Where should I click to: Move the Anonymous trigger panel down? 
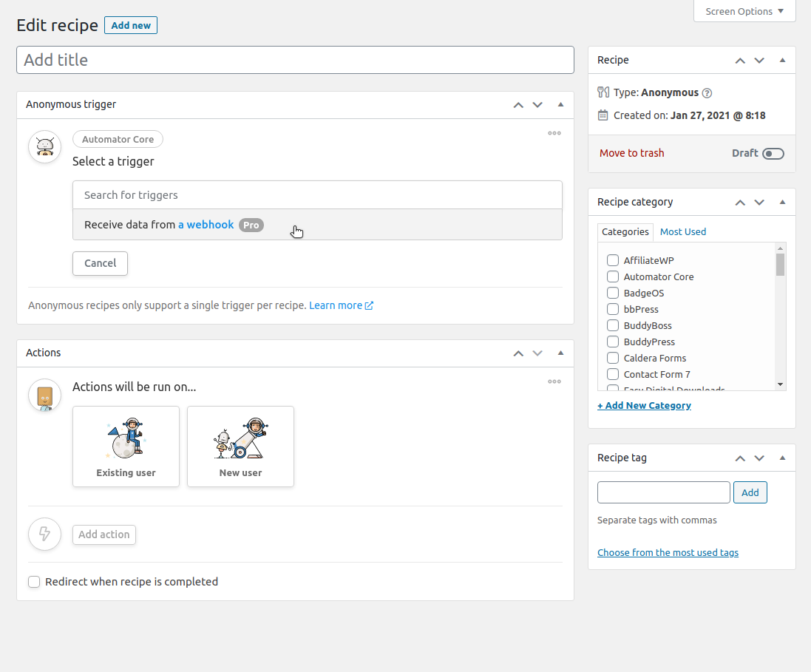(x=537, y=104)
